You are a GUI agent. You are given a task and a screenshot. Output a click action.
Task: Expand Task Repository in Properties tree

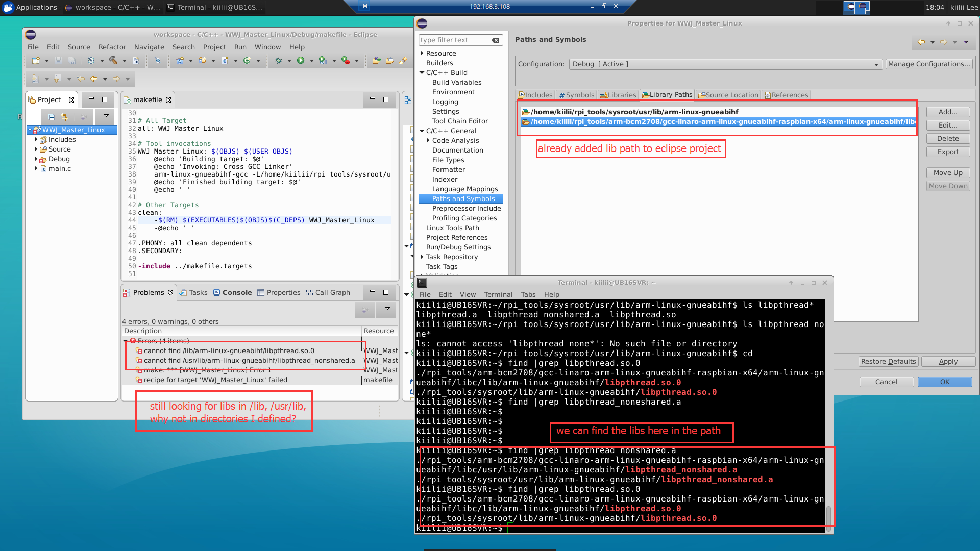click(x=422, y=257)
